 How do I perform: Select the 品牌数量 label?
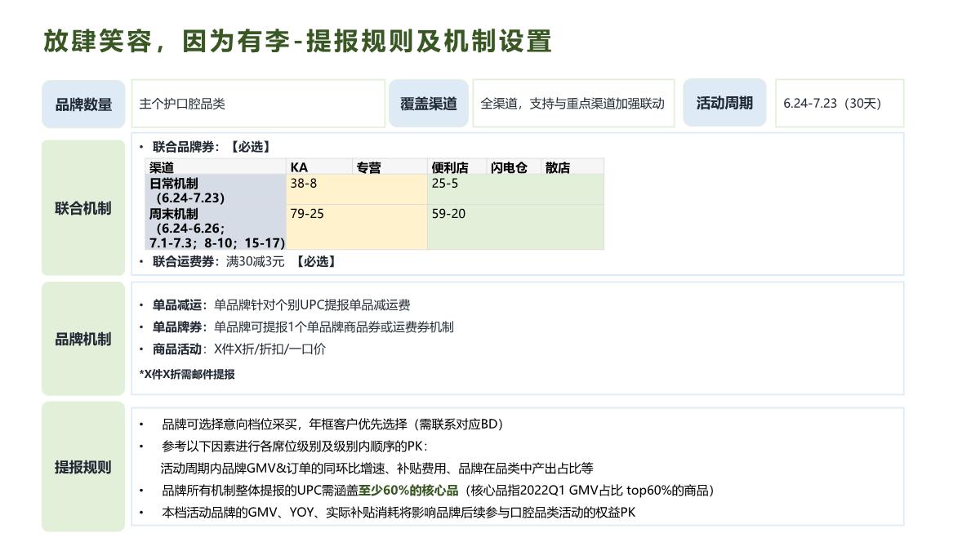82,104
